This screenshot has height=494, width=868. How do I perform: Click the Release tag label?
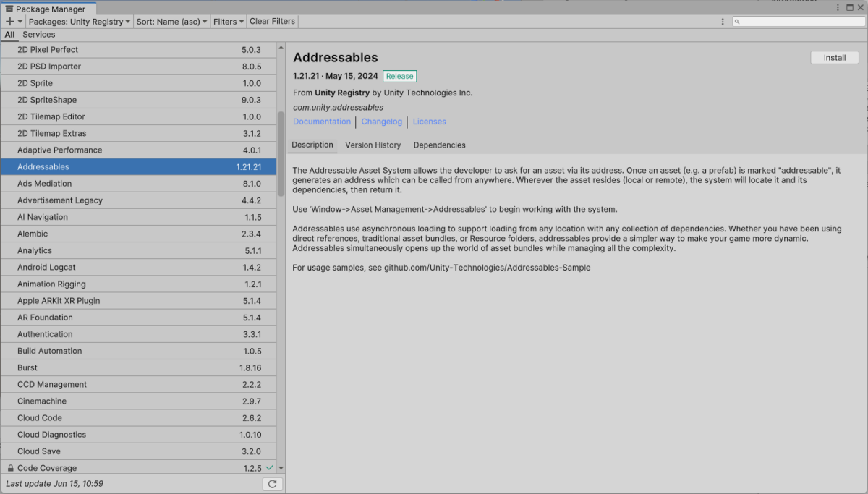[x=399, y=76]
